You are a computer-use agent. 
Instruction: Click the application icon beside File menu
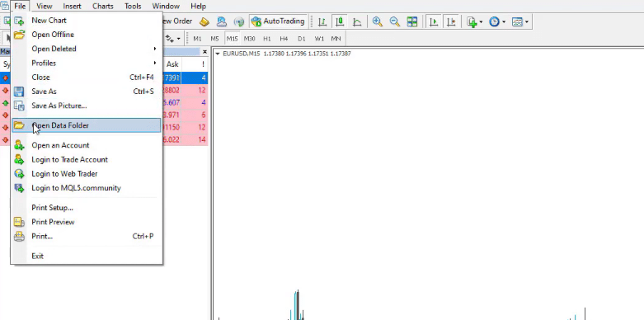4,6
